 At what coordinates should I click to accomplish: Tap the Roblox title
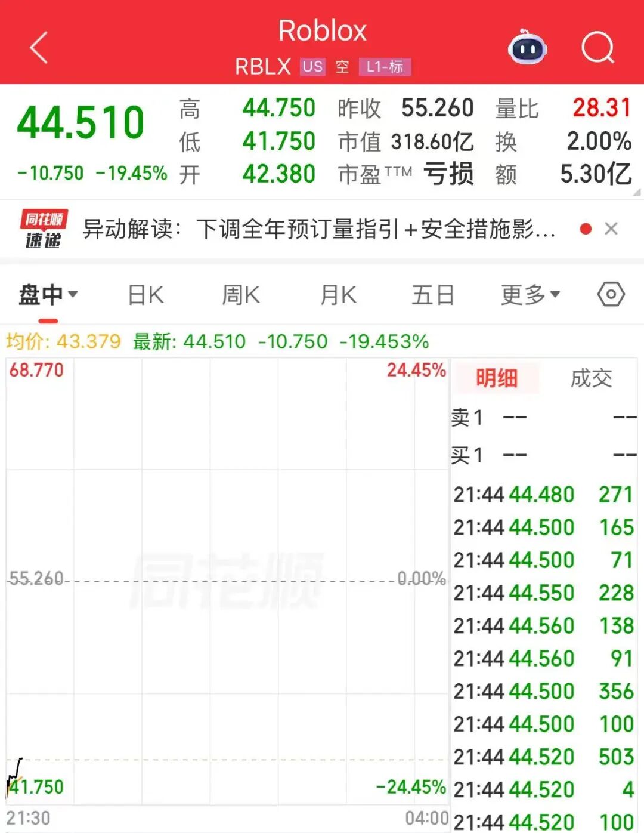[322, 30]
